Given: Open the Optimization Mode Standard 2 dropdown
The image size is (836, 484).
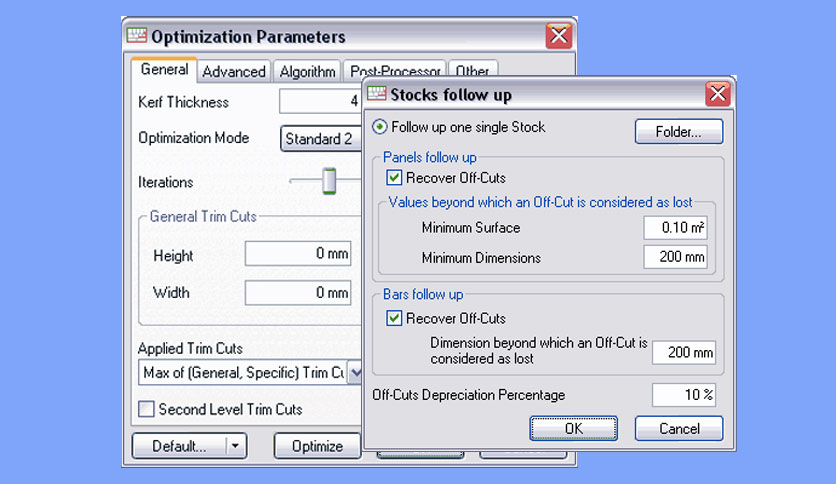Looking at the screenshot, I should tap(321, 139).
